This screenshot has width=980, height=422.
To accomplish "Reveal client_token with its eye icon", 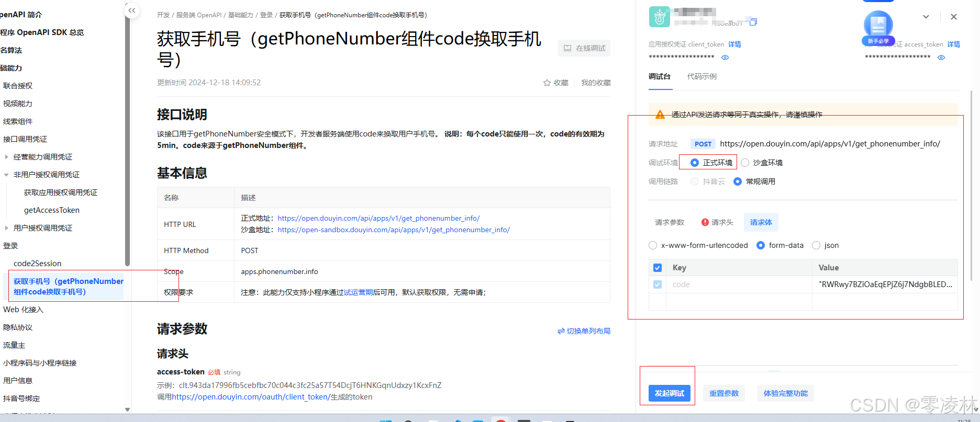I will pos(725,58).
